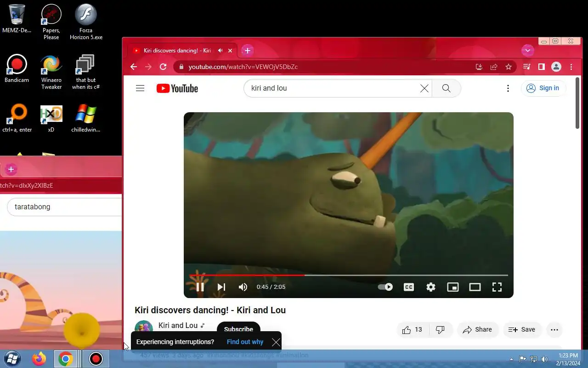Switch to theater mode

pyautogui.click(x=475, y=287)
